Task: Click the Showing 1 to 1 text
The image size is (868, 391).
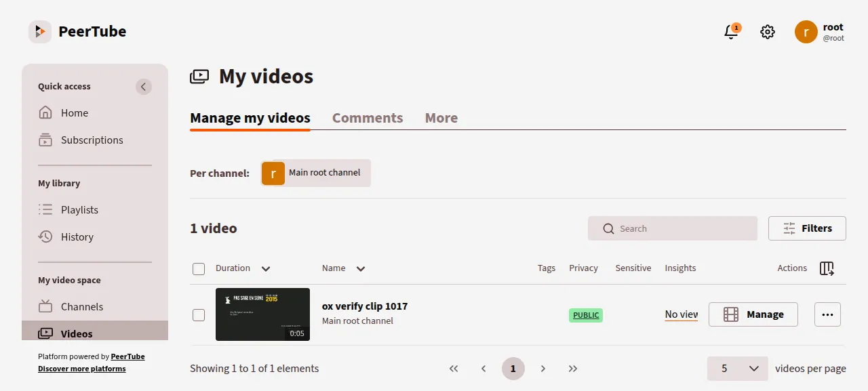Action: point(254,369)
